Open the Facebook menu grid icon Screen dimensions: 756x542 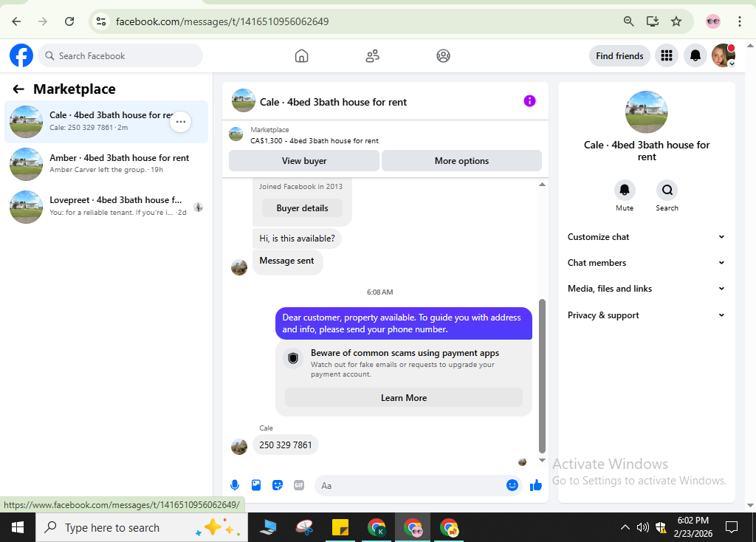pyautogui.click(x=667, y=56)
